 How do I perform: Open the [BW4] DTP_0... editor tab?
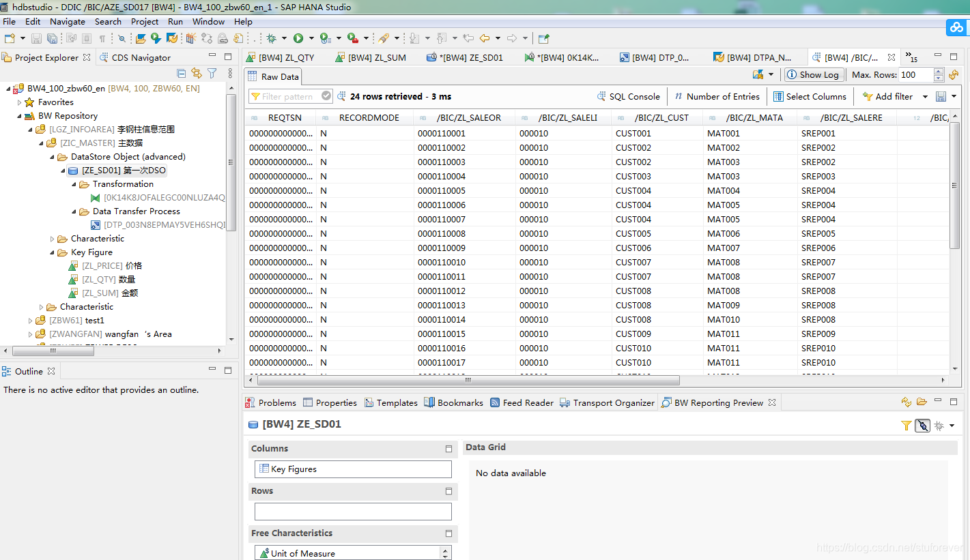click(655, 57)
